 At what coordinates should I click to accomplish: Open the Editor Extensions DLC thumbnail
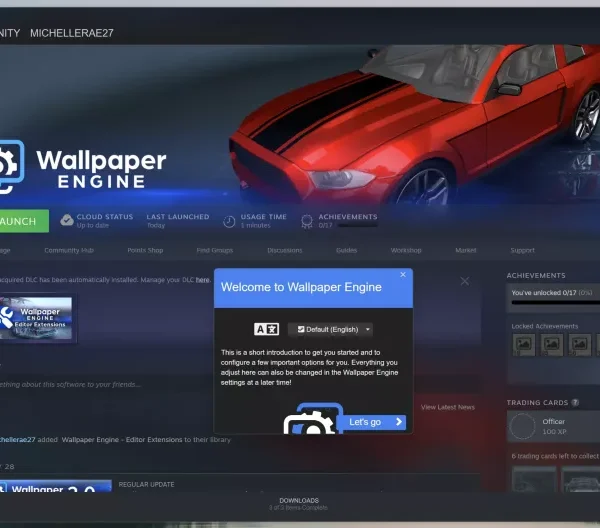coord(35,319)
